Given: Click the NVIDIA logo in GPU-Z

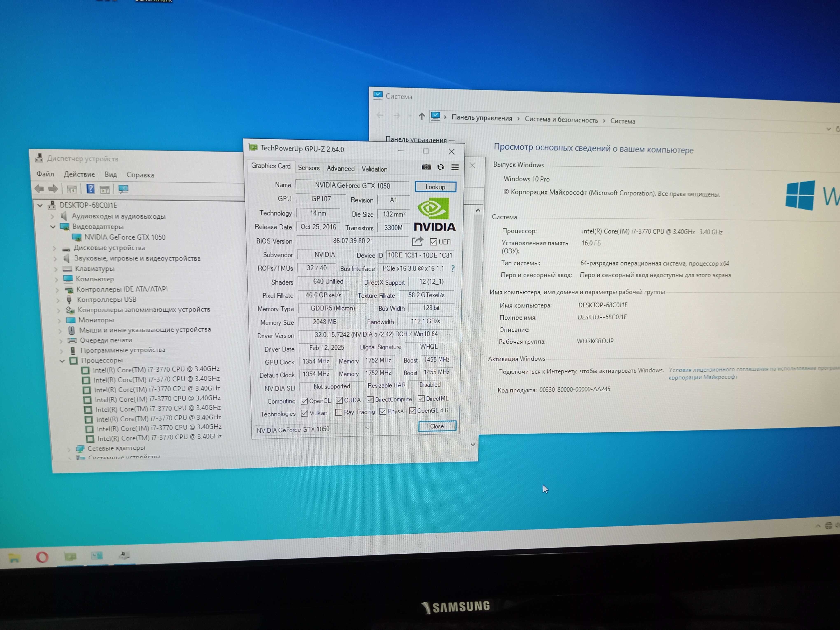Looking at the screenshot, I should pos(434,215).
